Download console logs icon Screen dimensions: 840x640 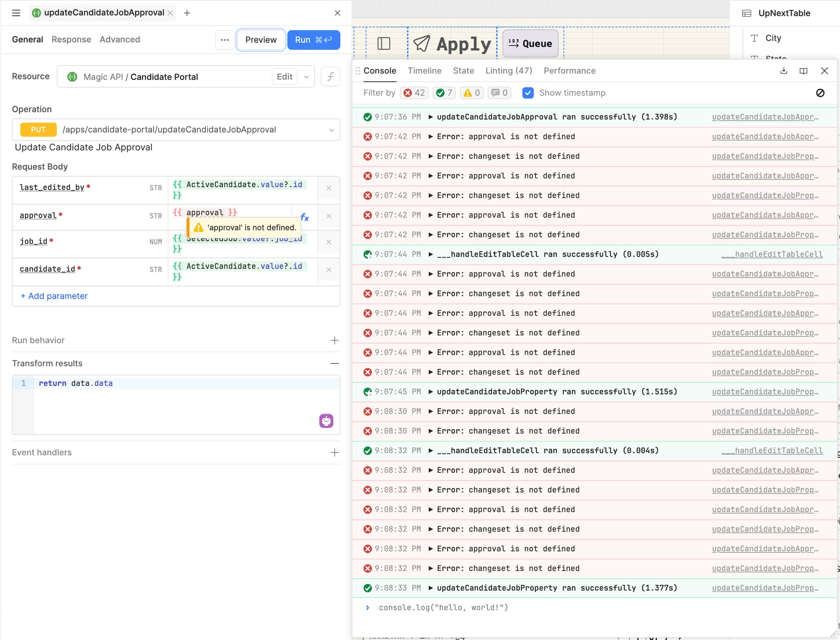(x=784, y=71)
